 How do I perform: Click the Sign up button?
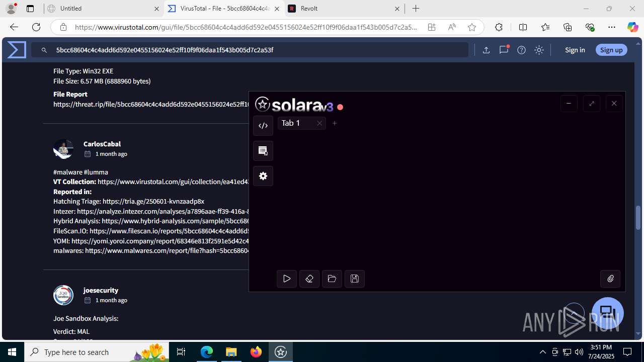tap(611, 50)
